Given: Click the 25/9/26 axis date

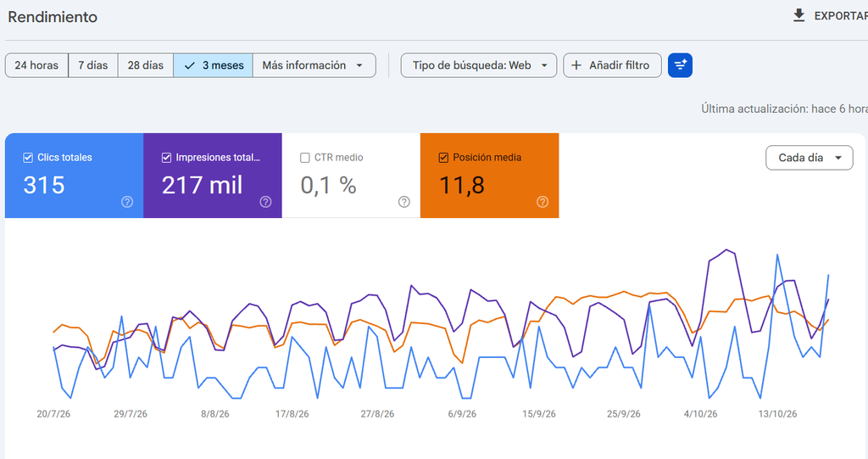Looking at the screenshot, I should (x=624, y=414).
